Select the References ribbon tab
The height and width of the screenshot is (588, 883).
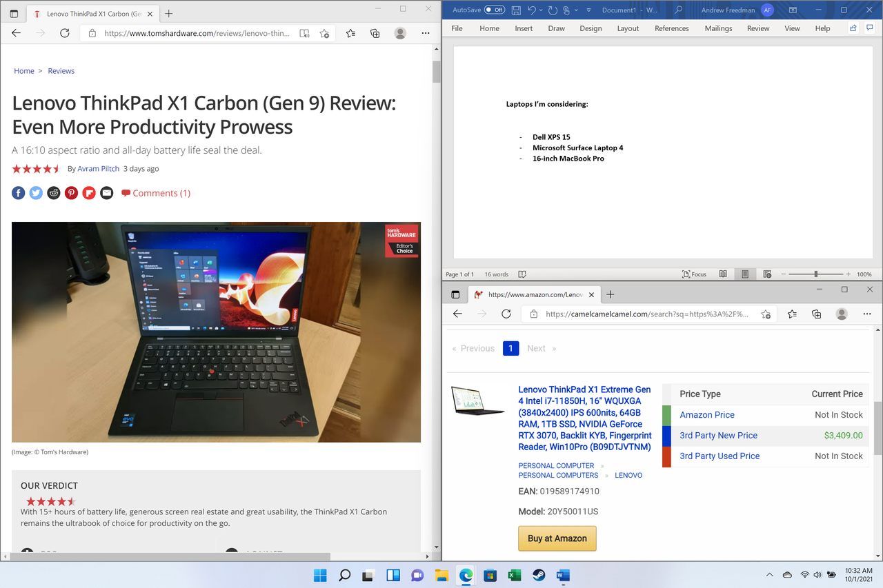click(672, 28)
